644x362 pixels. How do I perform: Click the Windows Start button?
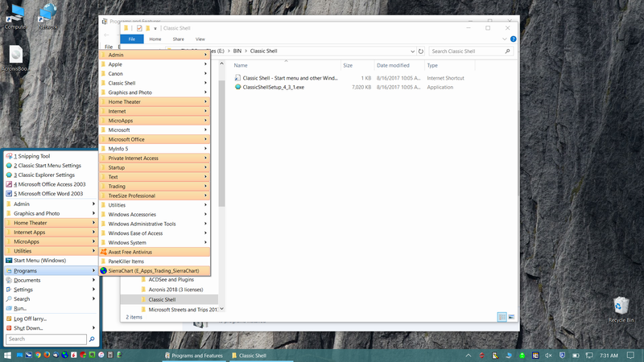click(x=7, y=356)
